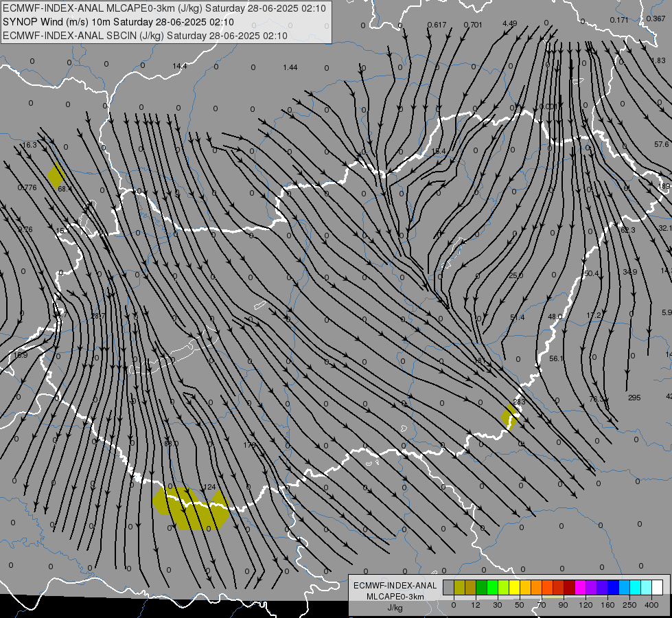Click the map value 14.4
Image resolution: width=672 pixels, height=618 pixels.
tap(180, 66)
